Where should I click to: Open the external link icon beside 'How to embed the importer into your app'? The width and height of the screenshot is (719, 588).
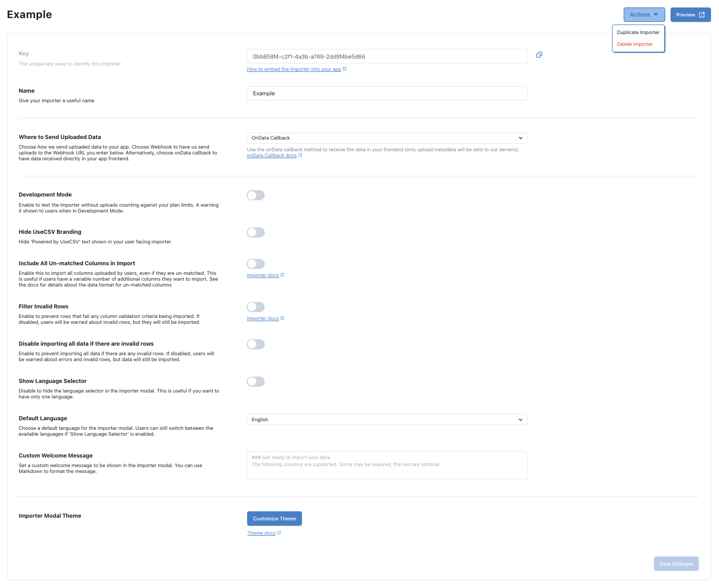pos(345,68)
